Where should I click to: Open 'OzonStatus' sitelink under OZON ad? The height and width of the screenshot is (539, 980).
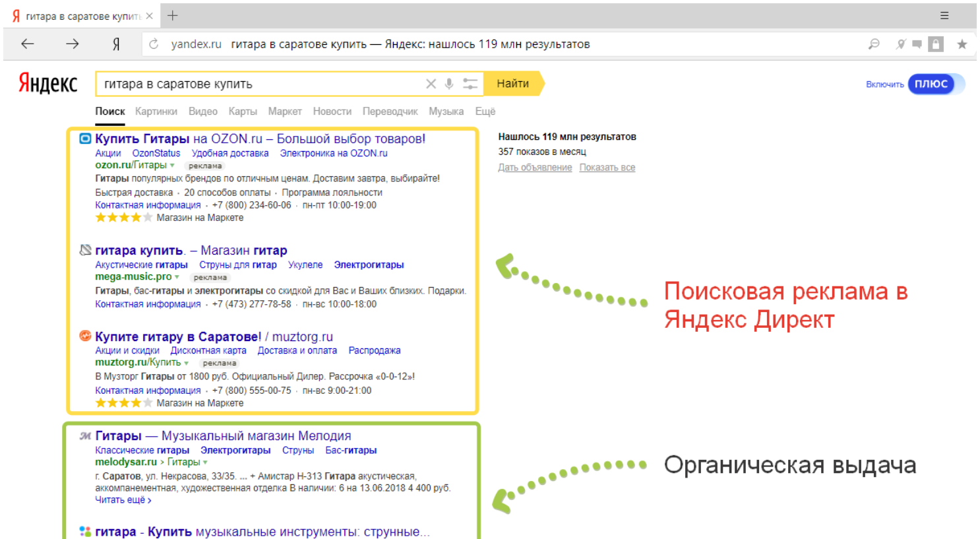coord(156,153)
